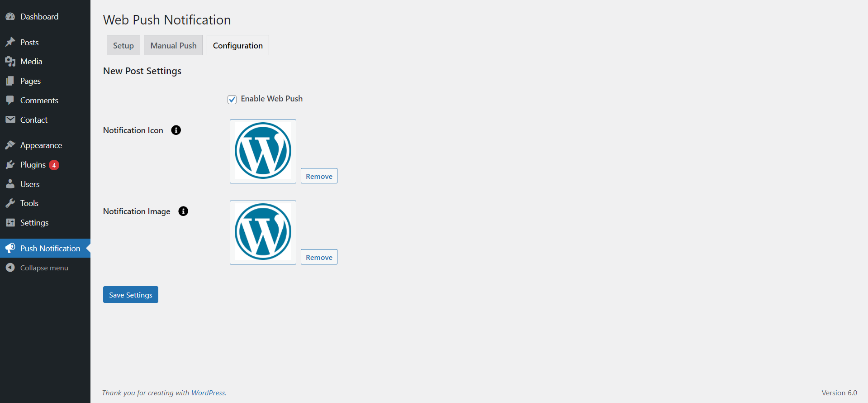Image resolution: width=868 pixels, height=403 pixels.
Task: Open the Plugins menu label
Action: (33, 165)
